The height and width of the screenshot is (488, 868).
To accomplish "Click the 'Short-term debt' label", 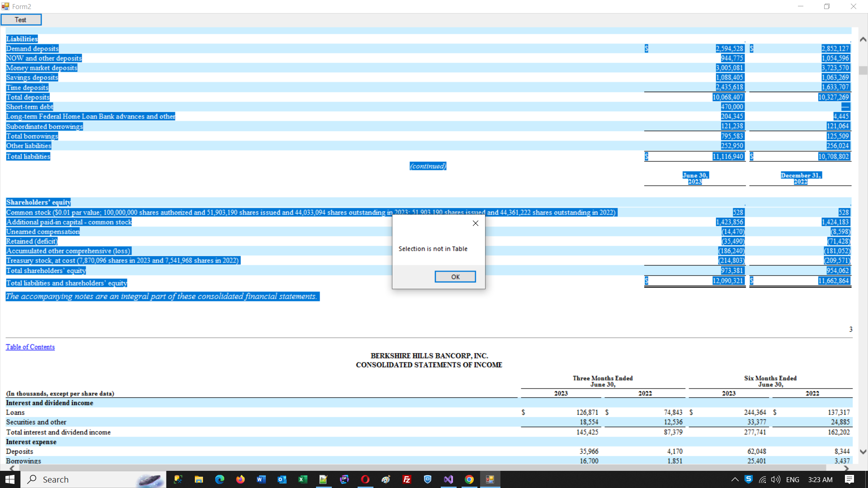I will pyautogui.click(x=29, y=107).
